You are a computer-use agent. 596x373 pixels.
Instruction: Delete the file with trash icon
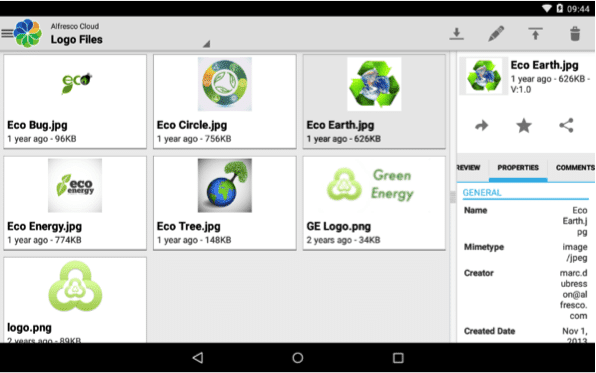575,34
